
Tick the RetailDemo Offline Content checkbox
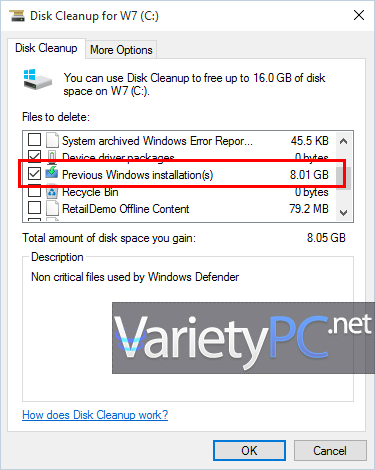point(34,208)
